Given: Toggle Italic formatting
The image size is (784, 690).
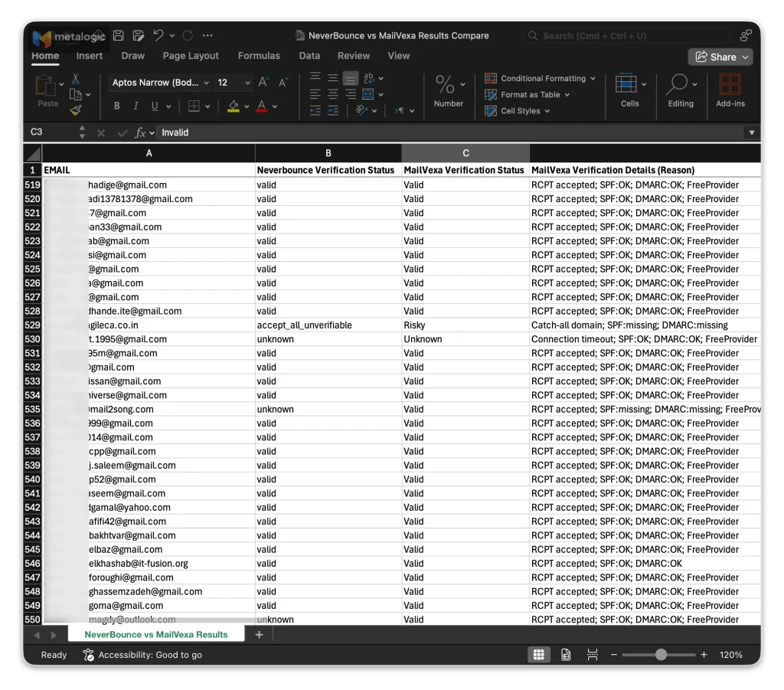Looking at the screenshot, I should [136, 106].
